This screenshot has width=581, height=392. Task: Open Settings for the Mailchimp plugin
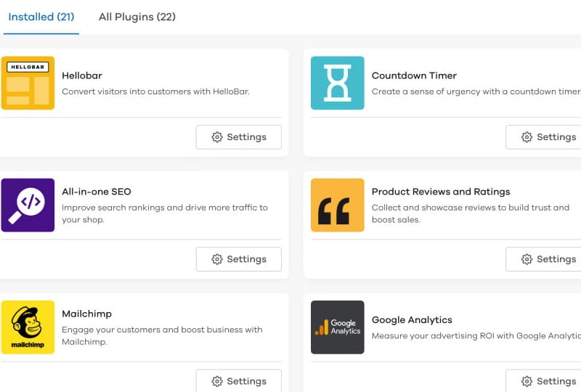click(239, 380)
